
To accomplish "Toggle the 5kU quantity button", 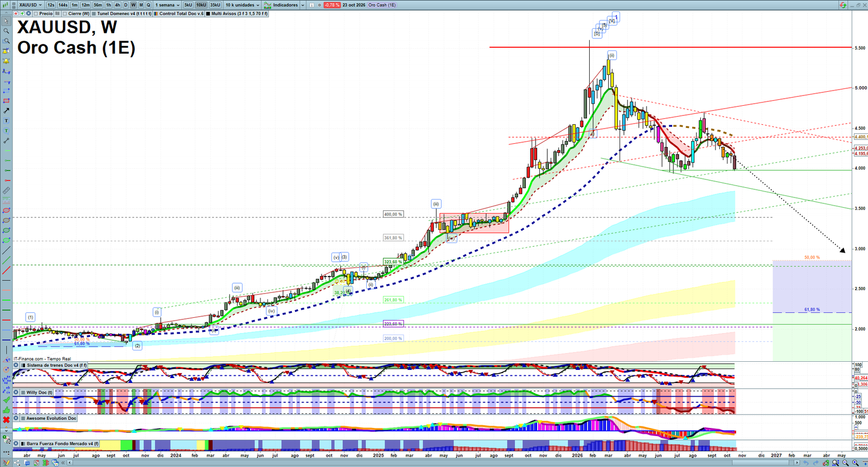I will (188, 5).
